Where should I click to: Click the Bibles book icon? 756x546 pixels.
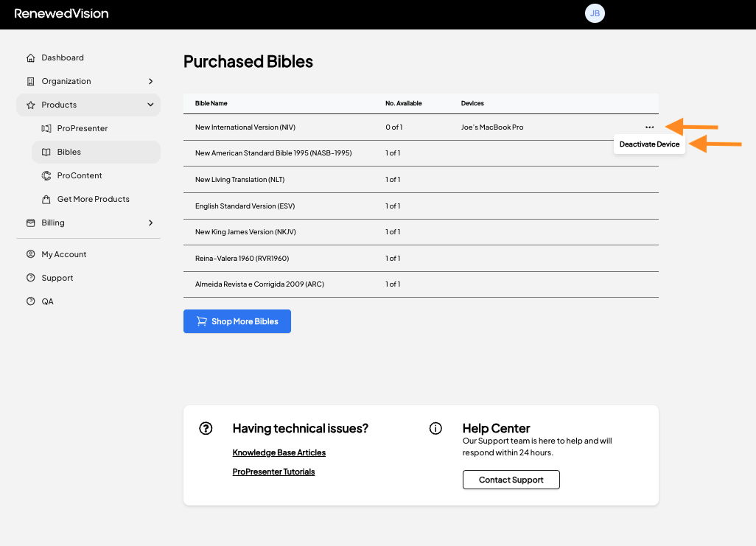click(46, 153)
